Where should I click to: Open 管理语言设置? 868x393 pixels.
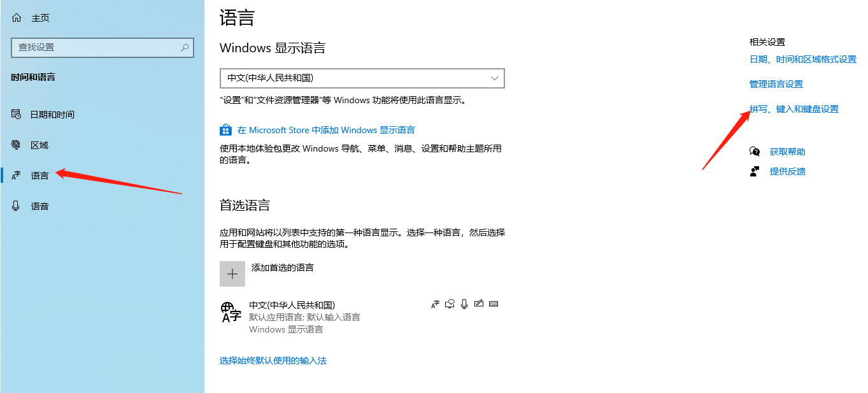pyautogui.click(x=776, y=83)
